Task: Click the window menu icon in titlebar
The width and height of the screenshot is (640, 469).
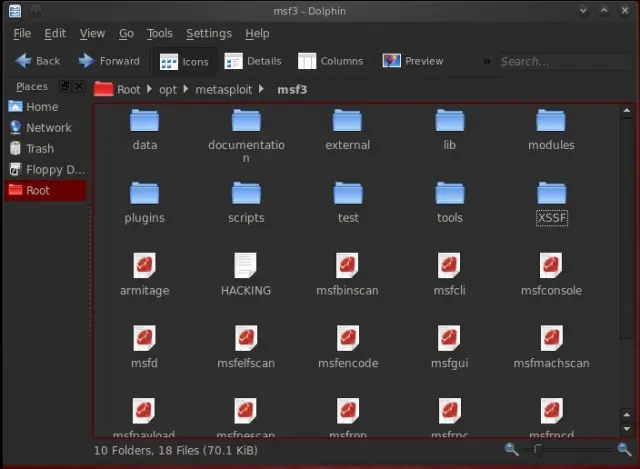Action: point(15,11)
